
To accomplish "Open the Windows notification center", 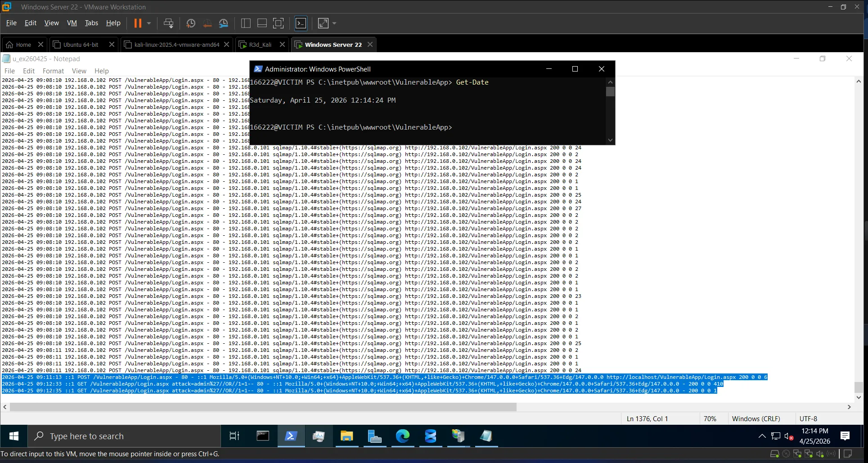I will point(845,436).
